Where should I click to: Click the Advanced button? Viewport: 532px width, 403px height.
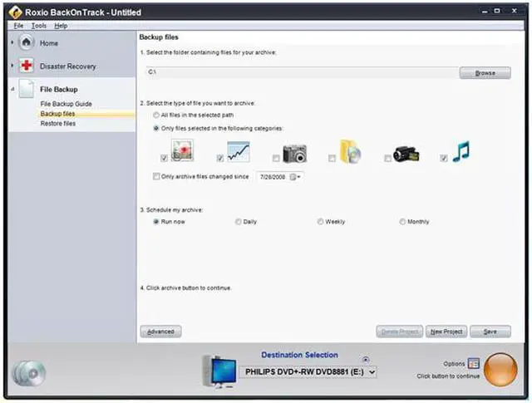coord(160,332)
